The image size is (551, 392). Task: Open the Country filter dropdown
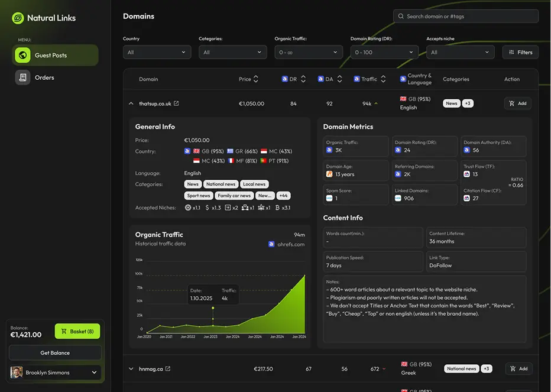pyautogui.click(x=157, y=53)
